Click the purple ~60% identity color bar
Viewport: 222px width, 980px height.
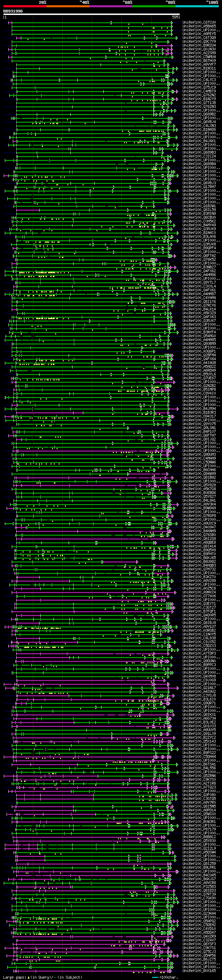point(111,7)
